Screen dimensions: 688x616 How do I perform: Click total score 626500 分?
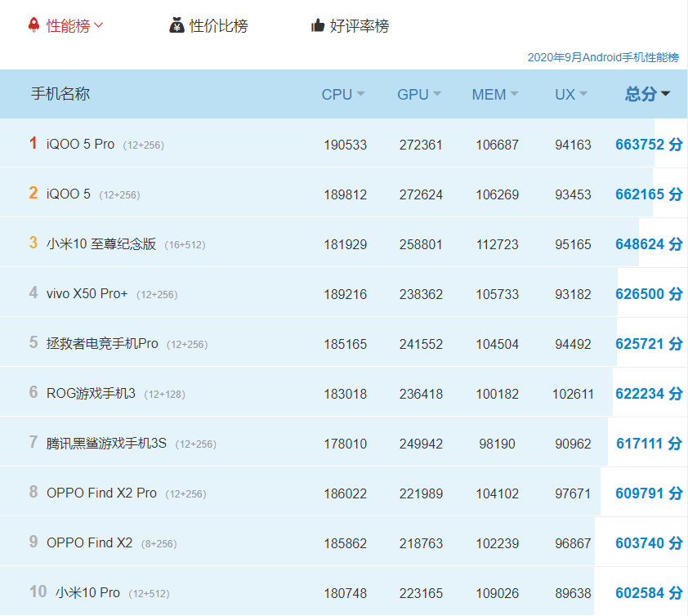[x=649, y=294]
